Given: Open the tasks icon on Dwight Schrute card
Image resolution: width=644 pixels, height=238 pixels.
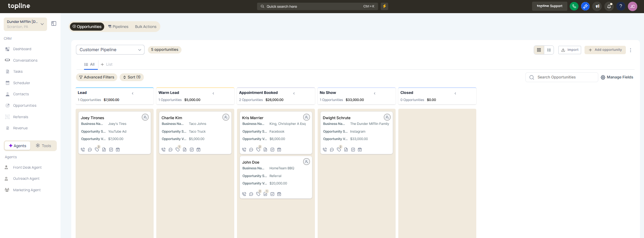Looking at the screenshot, I should tap(353, 149).
